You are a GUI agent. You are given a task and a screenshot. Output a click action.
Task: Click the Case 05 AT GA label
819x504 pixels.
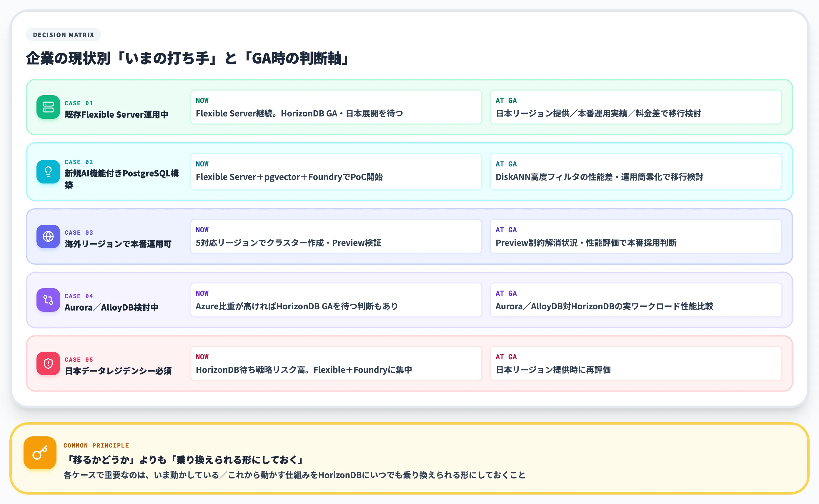pyautogui.click(x=506, y=357)
